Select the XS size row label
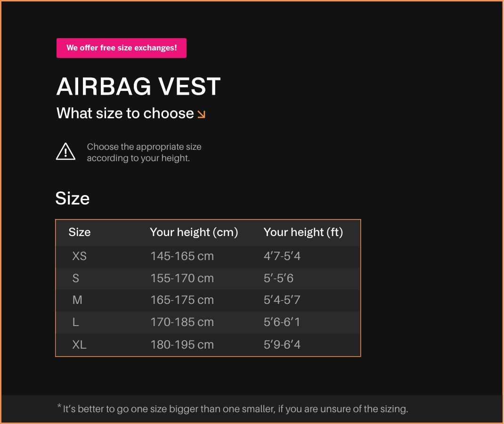Screen dimensions: 504x424 point(79,256)
